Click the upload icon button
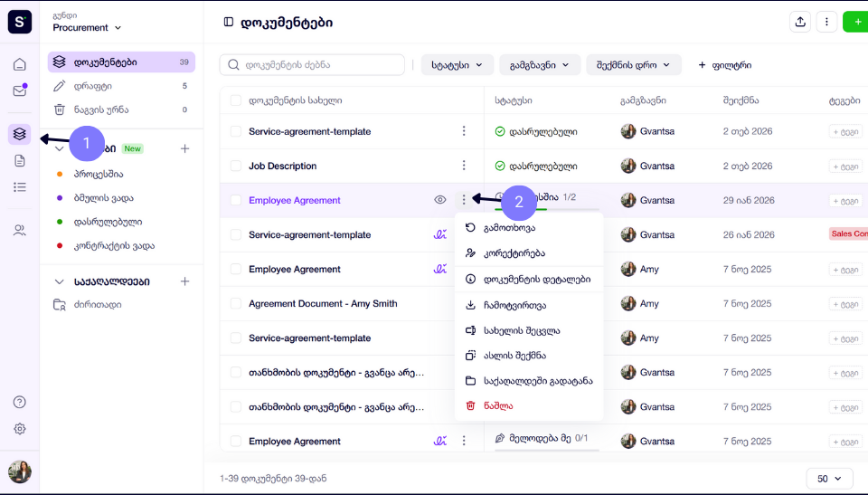 click(800, 23)
